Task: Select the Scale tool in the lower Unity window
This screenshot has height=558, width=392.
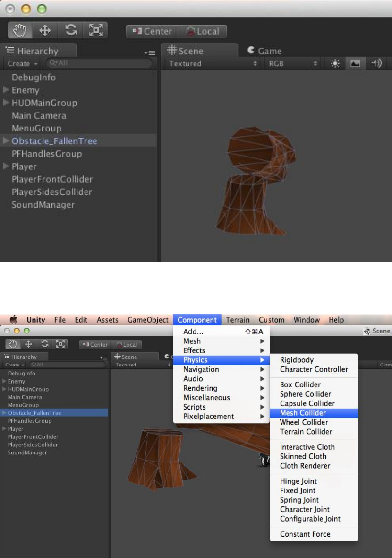Action: [60, 344]
